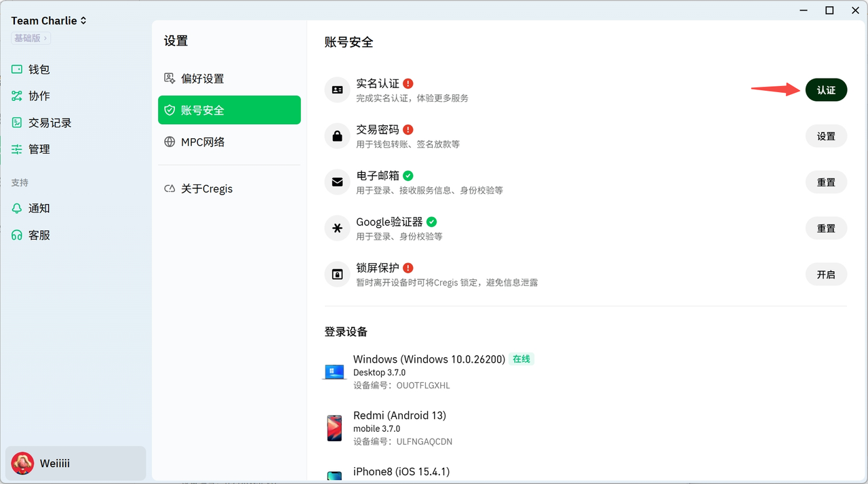Click the Google Authenticator asterisk icon
868x484 pixels.
(x=337, y=228)
